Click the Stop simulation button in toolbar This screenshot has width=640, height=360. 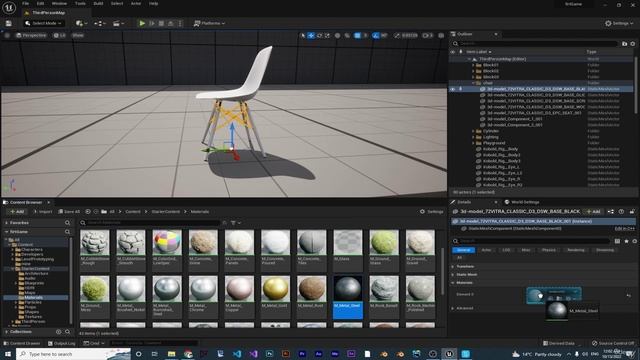[x=161, y=23]
